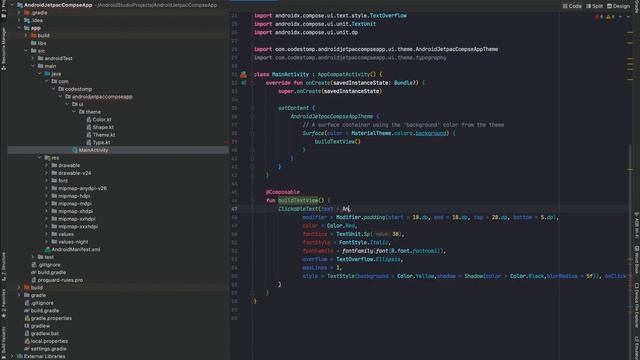Image resolution: width=640 pixels, height=360 pixels.
Task: Click the error count indicator in editor
Action: (599, 17)
